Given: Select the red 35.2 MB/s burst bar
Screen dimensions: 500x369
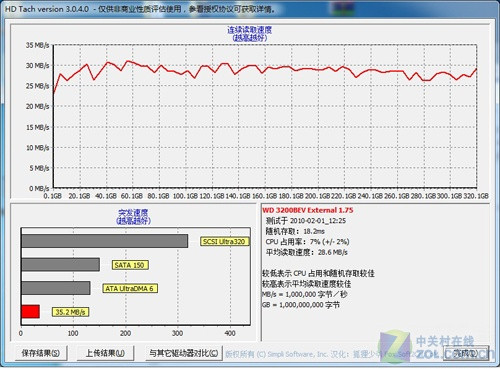Looking at the screenshot, I should [30, 312].
